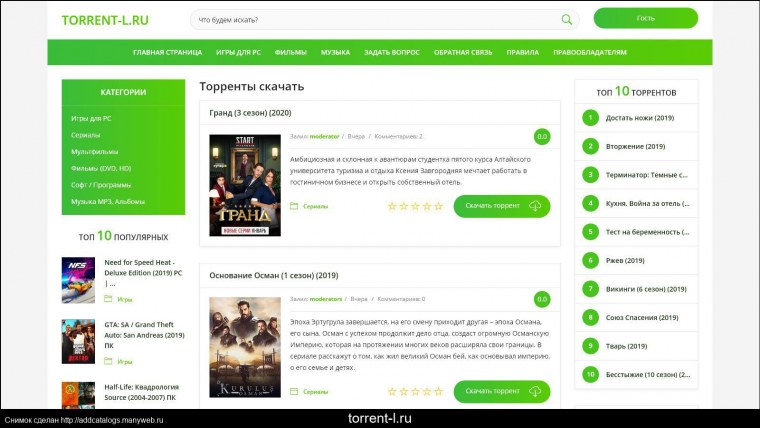
Task: Open top torrent 'Достать ножи (2019)'
Action: pyautogui.click(x=640, y=118)
